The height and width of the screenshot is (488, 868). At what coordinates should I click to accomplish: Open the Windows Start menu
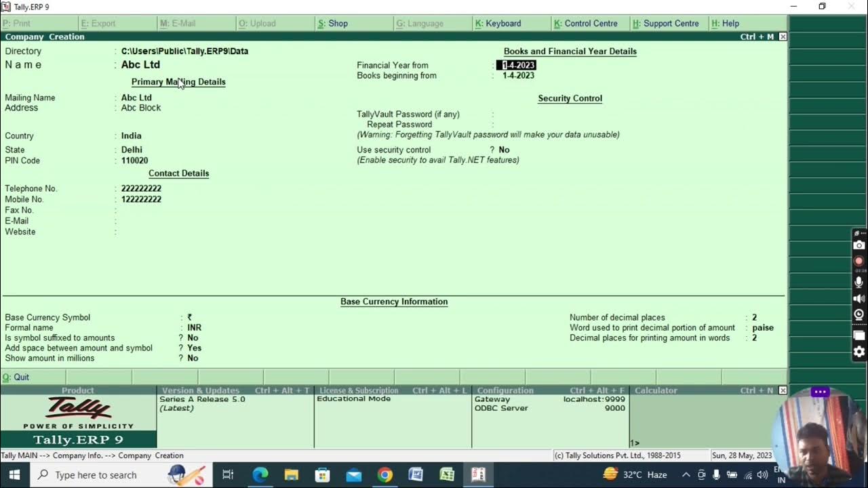pos(14,475)
